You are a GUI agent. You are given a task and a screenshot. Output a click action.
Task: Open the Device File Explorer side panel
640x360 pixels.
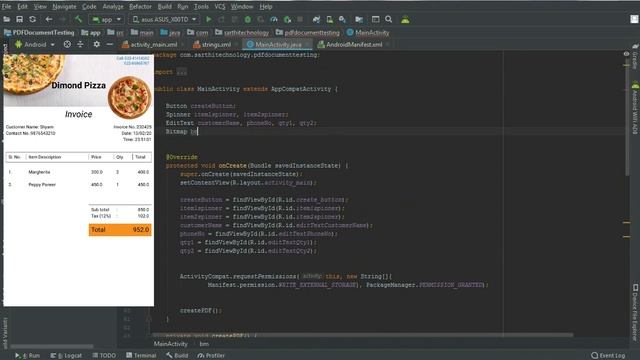pos(635,313)
